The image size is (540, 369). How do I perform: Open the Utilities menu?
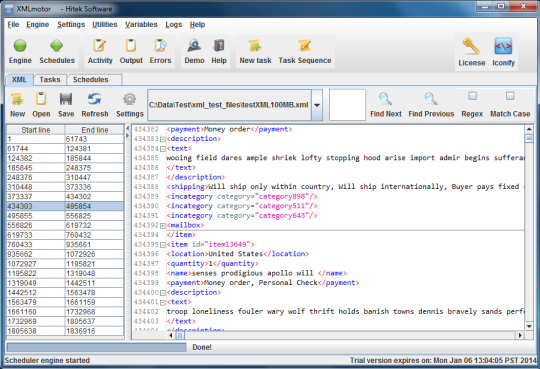click(x=104, y=24)
